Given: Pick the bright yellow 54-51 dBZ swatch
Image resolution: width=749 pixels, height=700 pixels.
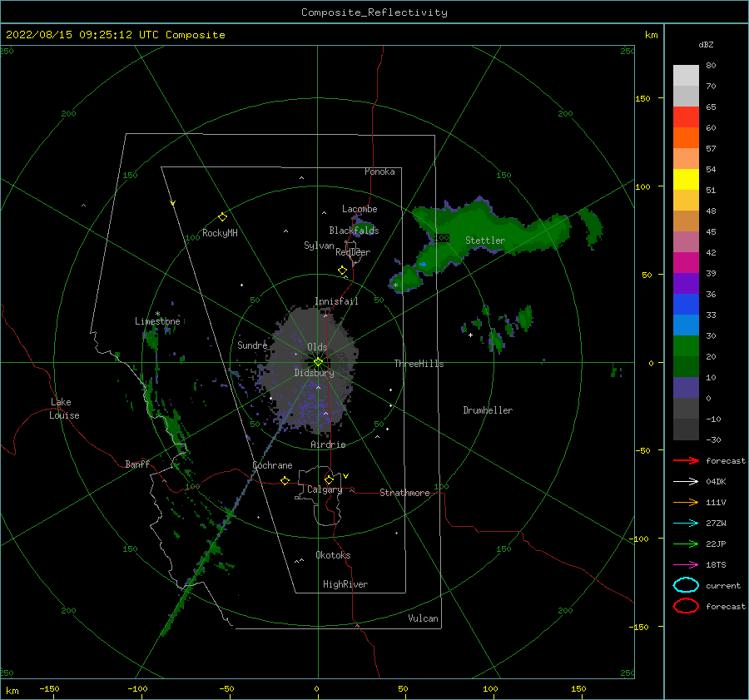Looking at the screenshot, I should [x=686, y=180].
